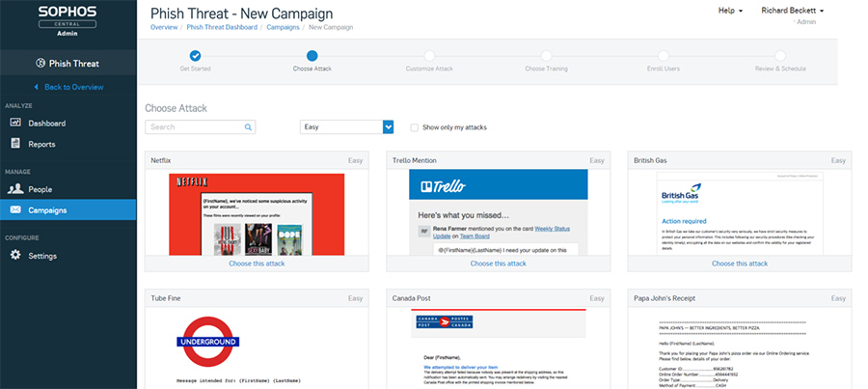
Task: Click the Phish Threat hook icon
Action: point(40,63)
